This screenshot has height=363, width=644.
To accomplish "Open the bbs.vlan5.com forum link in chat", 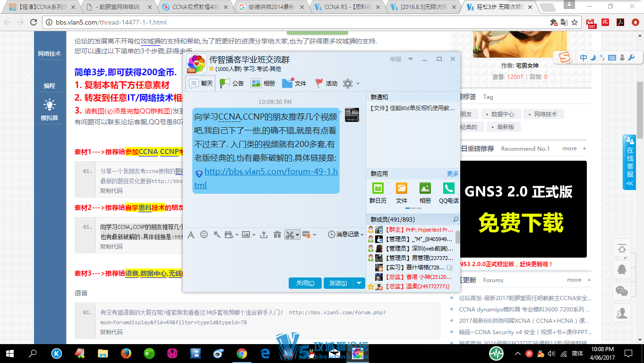I will coord(271,172).
